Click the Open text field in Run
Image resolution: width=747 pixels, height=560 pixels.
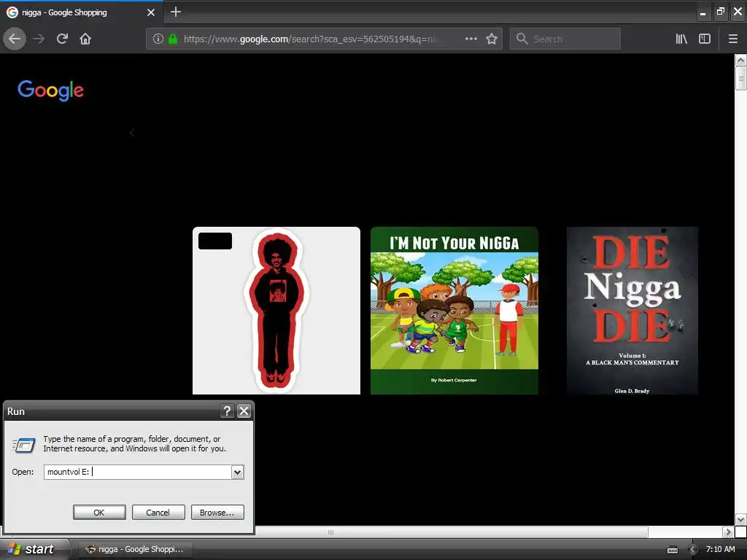(138, 472)
